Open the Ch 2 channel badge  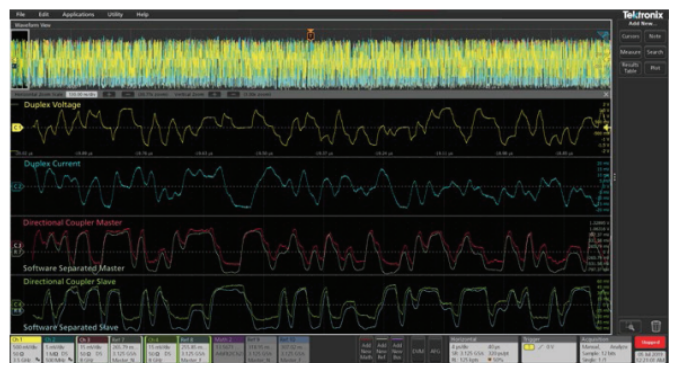[x=59, y=349]
